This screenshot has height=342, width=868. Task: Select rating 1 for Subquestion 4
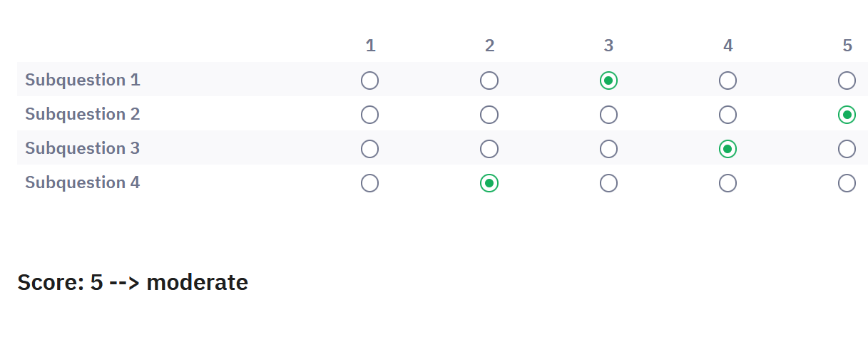point(369,183)
